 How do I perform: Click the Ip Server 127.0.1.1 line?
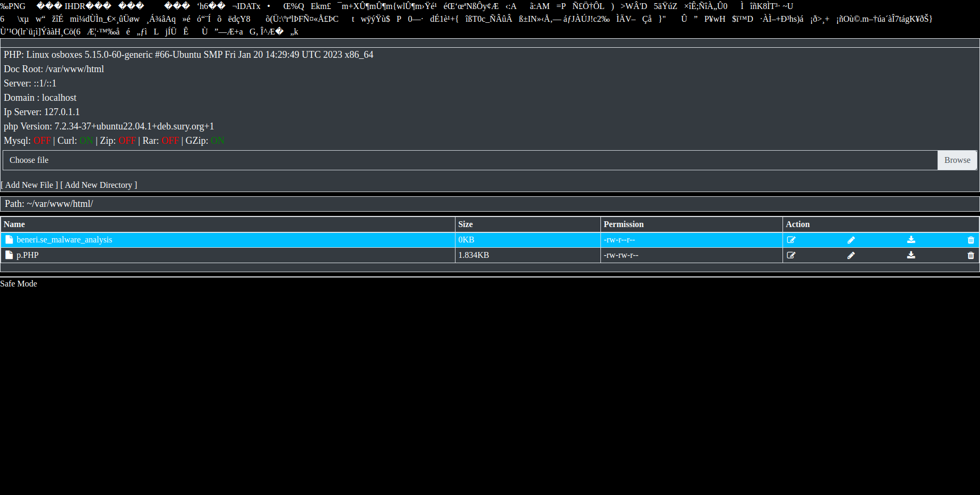pos(41,112)
